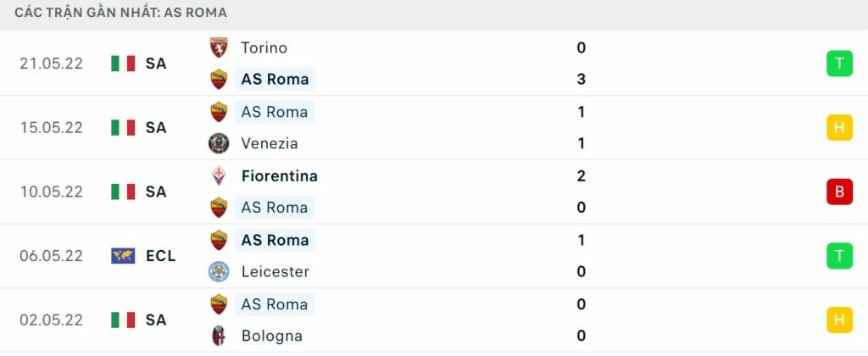This screenshot has width=868, height=356.
Task: Click the ECL competition globe icon
Action: (x=123, y=256)
